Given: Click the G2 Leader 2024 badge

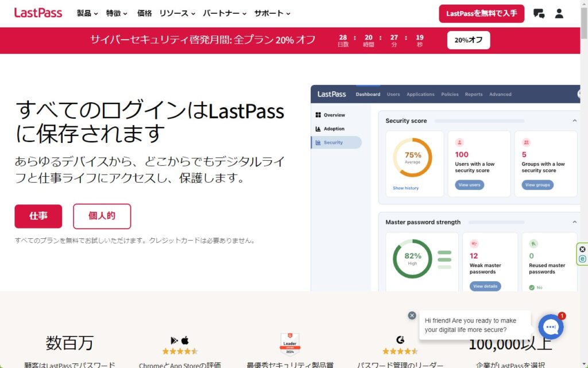Looking at the screenshot, I should (290, 344).
